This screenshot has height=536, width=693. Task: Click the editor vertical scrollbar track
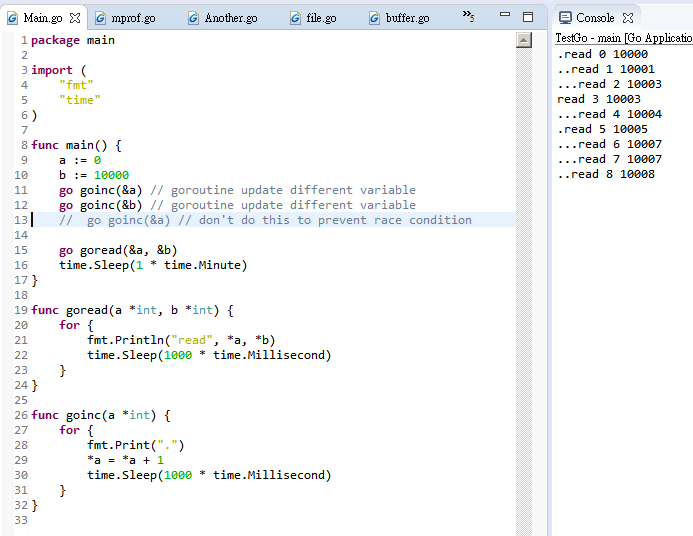(x=523, y=300)
